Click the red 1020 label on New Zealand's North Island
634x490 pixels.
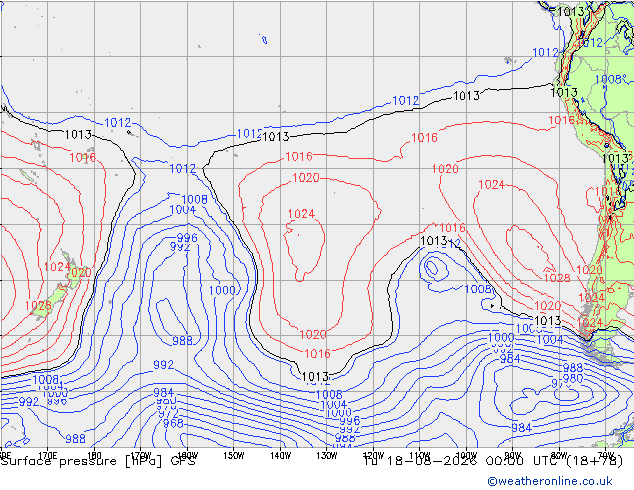click(80, 273)
